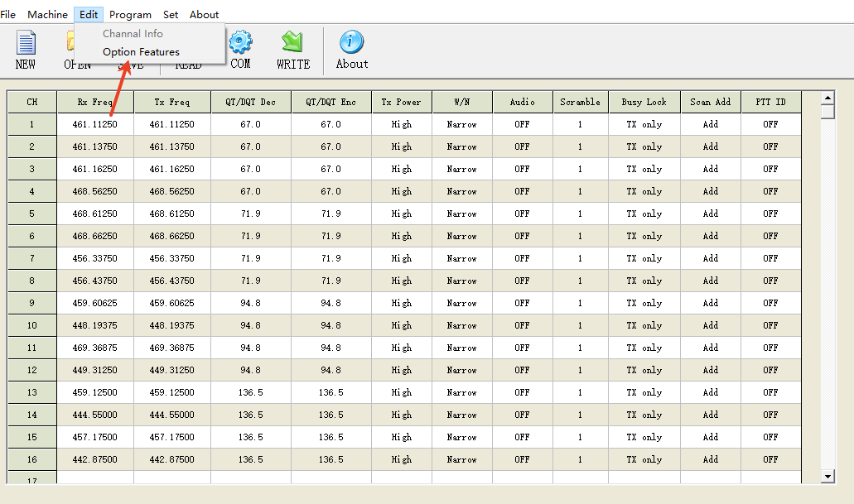Toggle channel 7 Scan Add cell
This screenshot has width=854, height=504.
click(710, 258)
